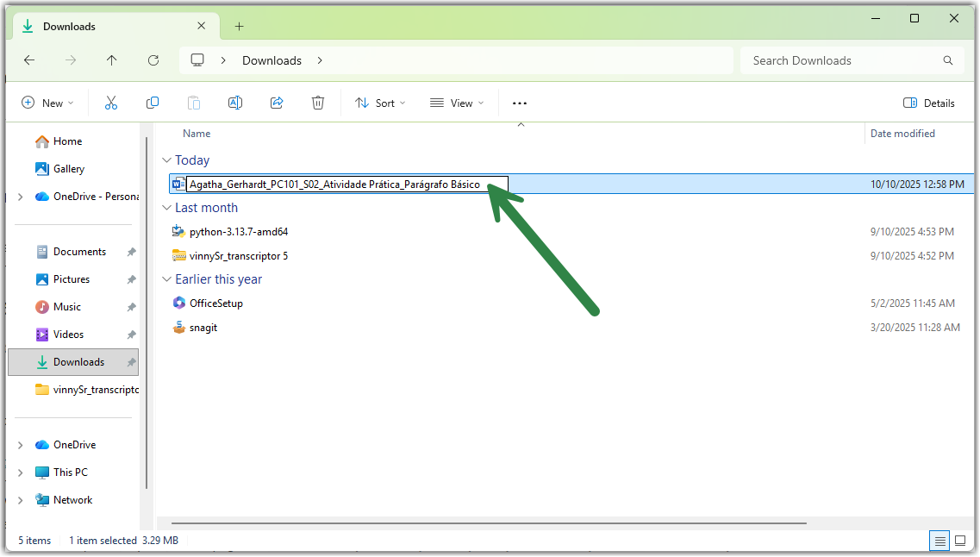Open the View options dropdown
Image resolution: width=980 pixels, height=557 pixels.
click(x=457, y=103)
